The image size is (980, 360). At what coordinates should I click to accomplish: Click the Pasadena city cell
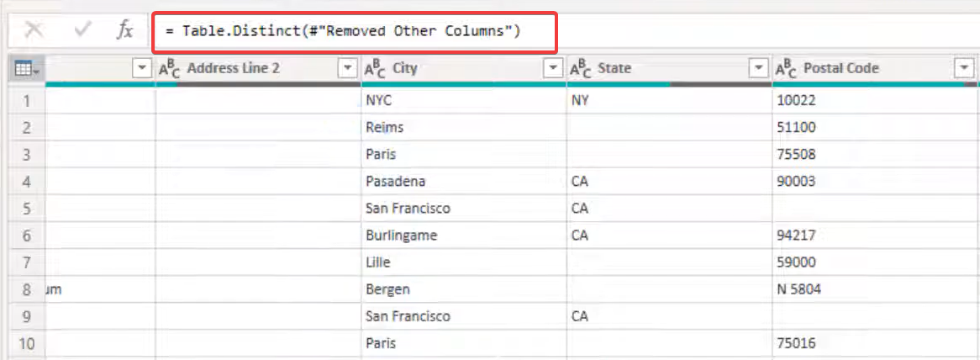pos(464,181)
